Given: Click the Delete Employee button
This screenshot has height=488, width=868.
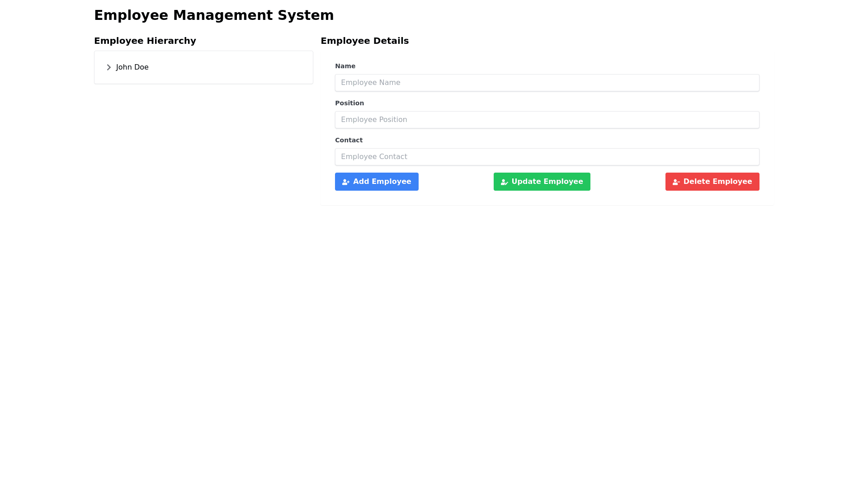Looking at the screenshot, I should coord(712,182).
